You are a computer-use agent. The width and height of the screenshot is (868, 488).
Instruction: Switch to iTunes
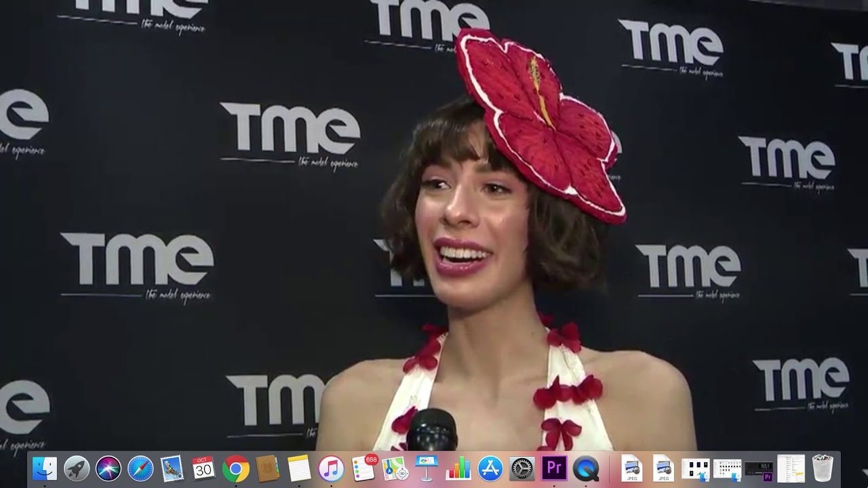[x=331, y=468]
